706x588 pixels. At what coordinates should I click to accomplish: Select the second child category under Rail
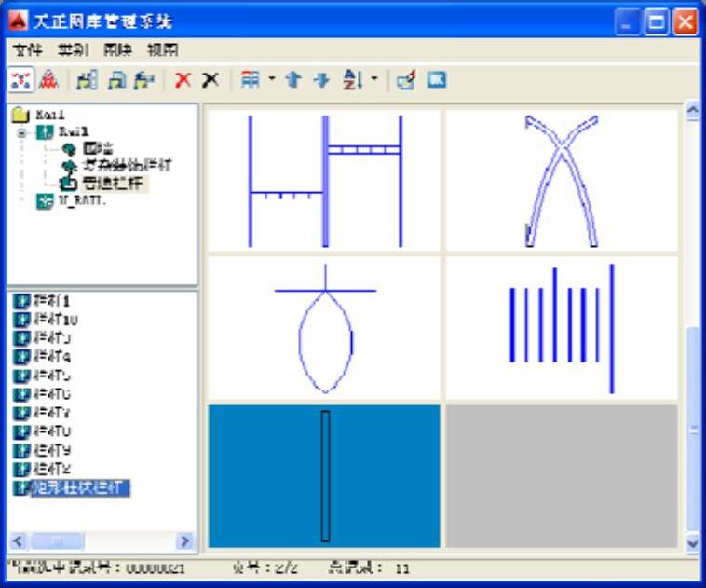coord(127,165)
